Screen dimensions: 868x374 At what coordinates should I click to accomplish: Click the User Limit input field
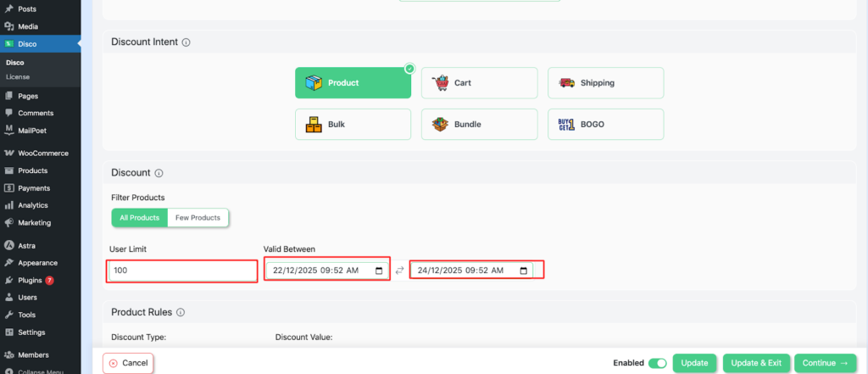182,271
